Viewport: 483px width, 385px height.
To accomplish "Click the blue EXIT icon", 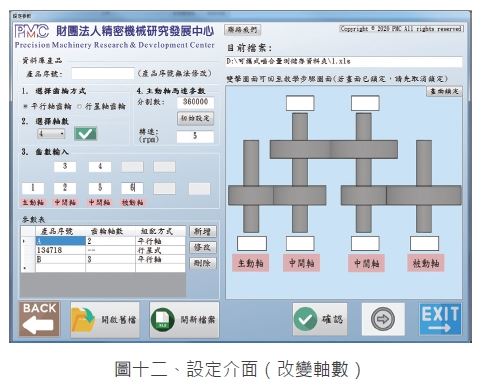I will click(x=440, y=319).
